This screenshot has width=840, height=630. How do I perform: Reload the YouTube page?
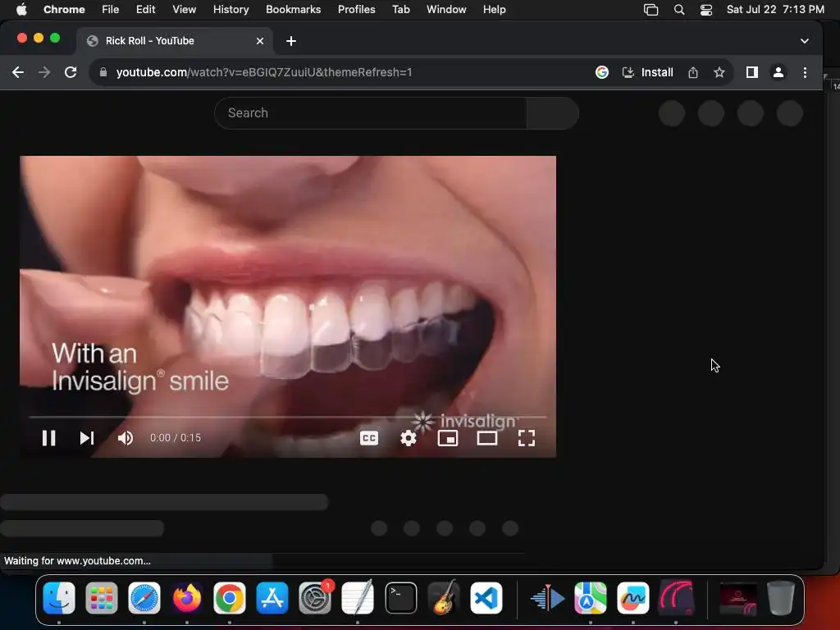click(71, 72)
